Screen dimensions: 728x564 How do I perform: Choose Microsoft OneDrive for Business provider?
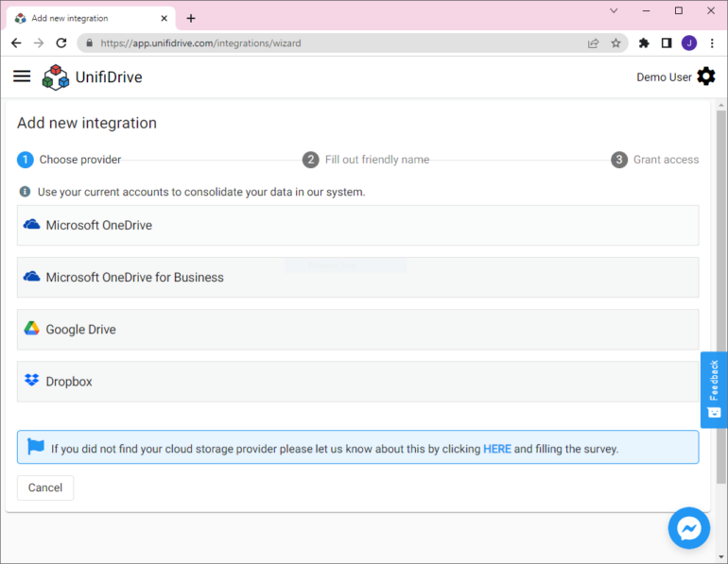[358, 277]
